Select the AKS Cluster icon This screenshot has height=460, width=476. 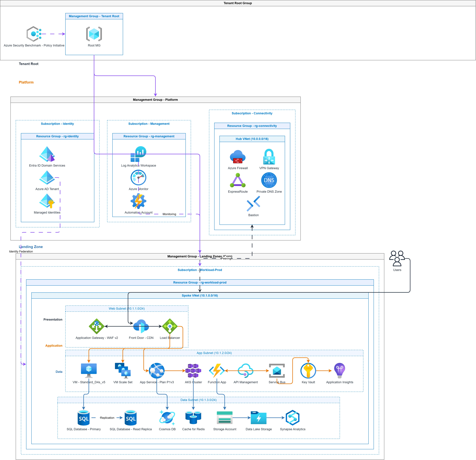tap(193, 371)
